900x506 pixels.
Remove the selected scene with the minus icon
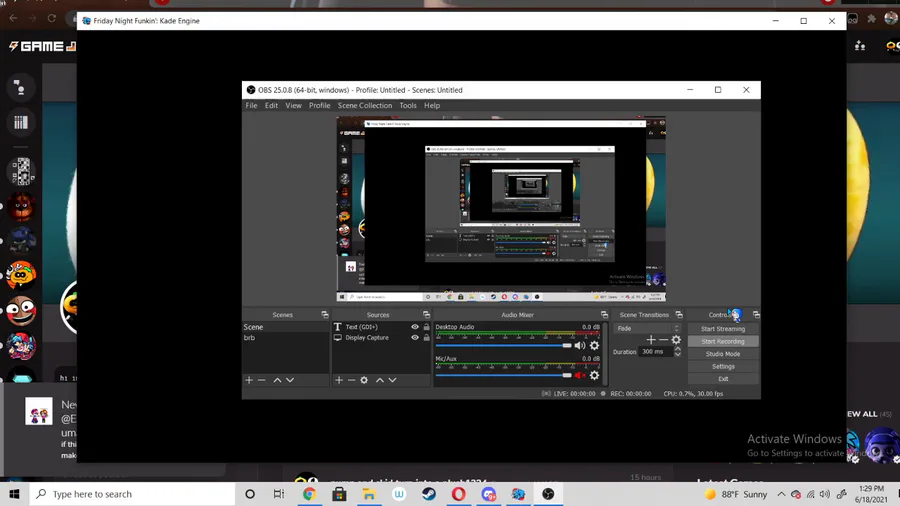click(262, 380)
